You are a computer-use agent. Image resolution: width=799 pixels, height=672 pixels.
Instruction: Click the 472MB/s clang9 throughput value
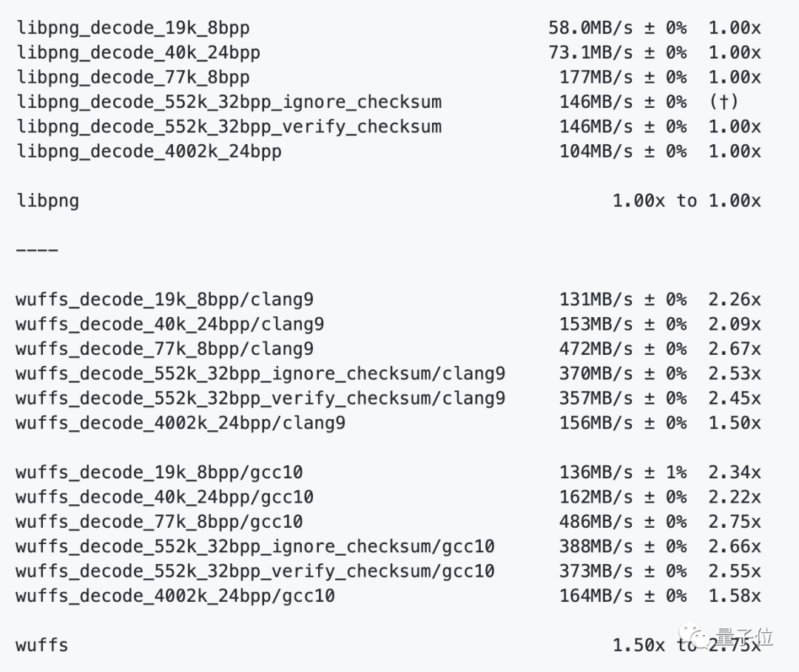point(596,349)
